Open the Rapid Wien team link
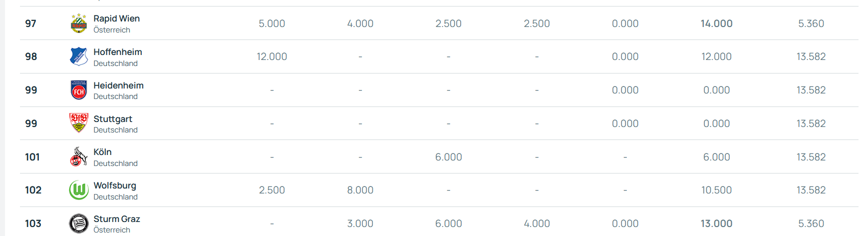 click(116, 18)
